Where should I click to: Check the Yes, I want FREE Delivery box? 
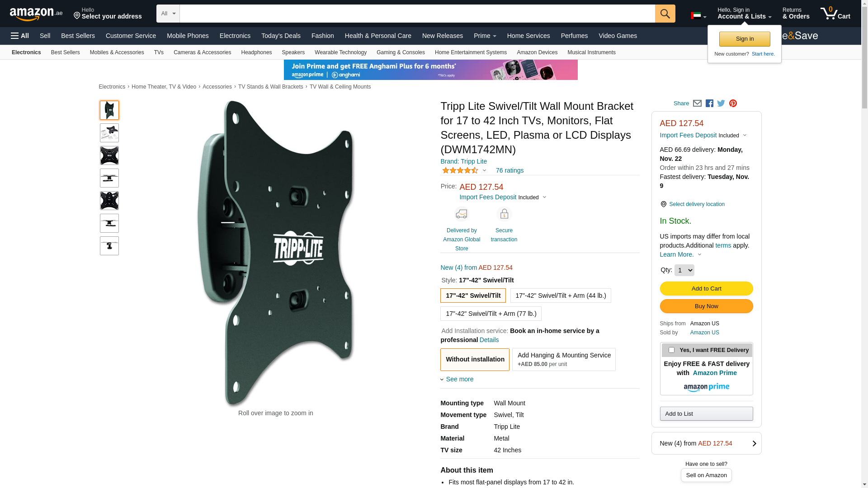671,350
